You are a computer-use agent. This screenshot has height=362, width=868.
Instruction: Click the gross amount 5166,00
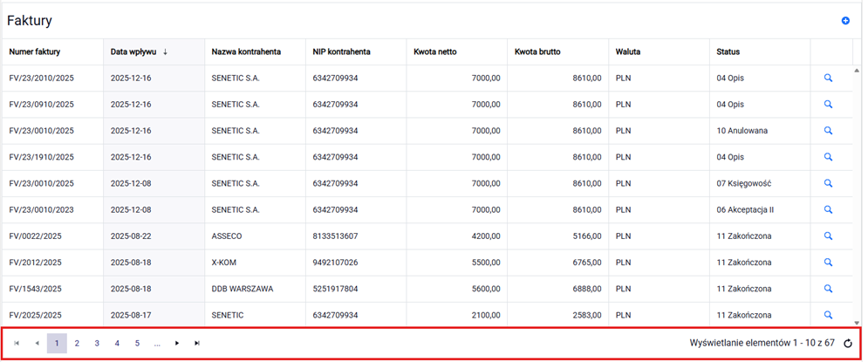coord(587,236)
